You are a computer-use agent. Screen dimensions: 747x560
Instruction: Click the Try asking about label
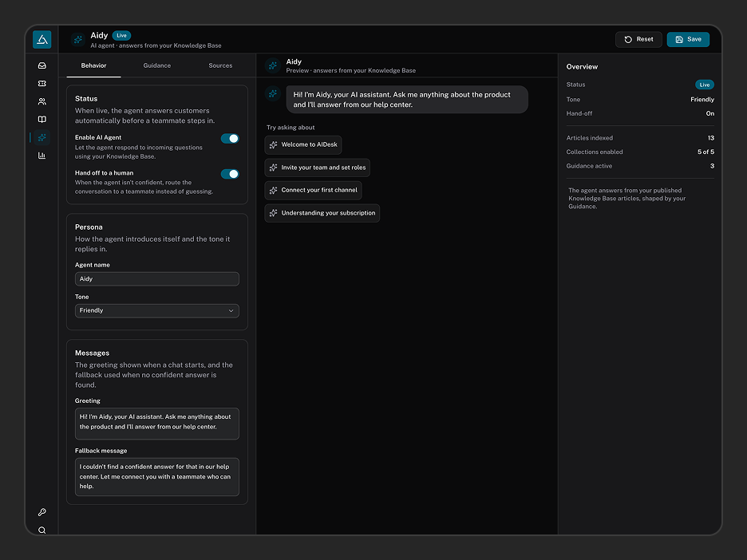(x=290, y=128)
